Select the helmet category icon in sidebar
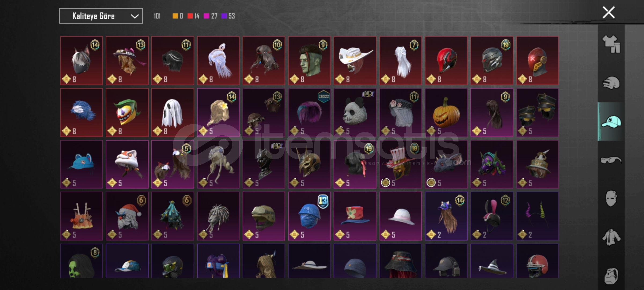644x290 pixels. [611, 83]
